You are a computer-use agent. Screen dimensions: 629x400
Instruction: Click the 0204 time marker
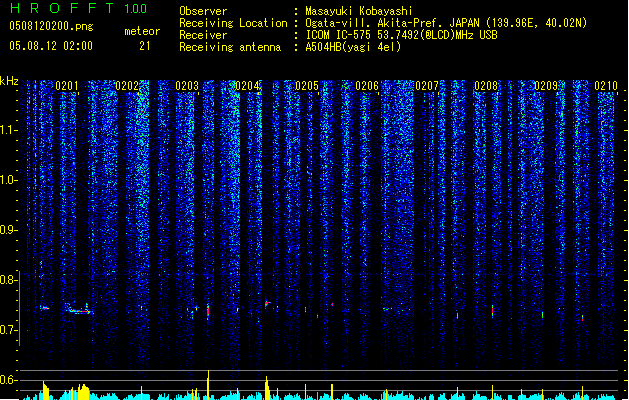click(x=247, y=86)
